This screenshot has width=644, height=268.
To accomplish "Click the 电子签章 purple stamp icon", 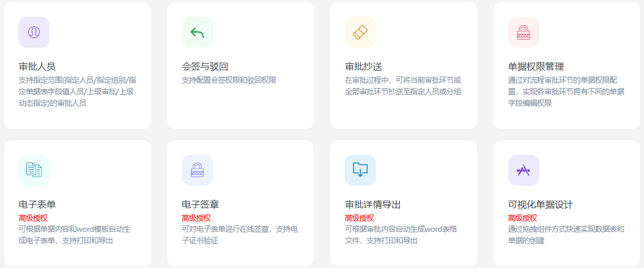I will tap(197, 170).
